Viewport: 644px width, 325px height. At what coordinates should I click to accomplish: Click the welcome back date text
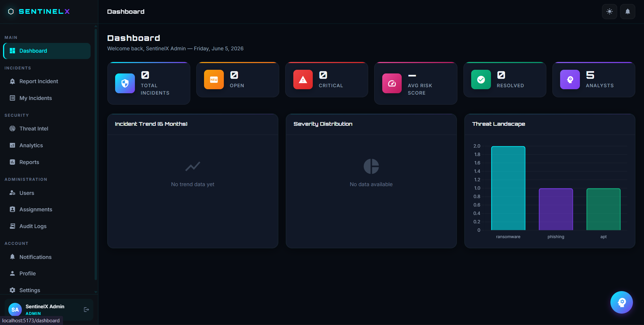point(175,49)
